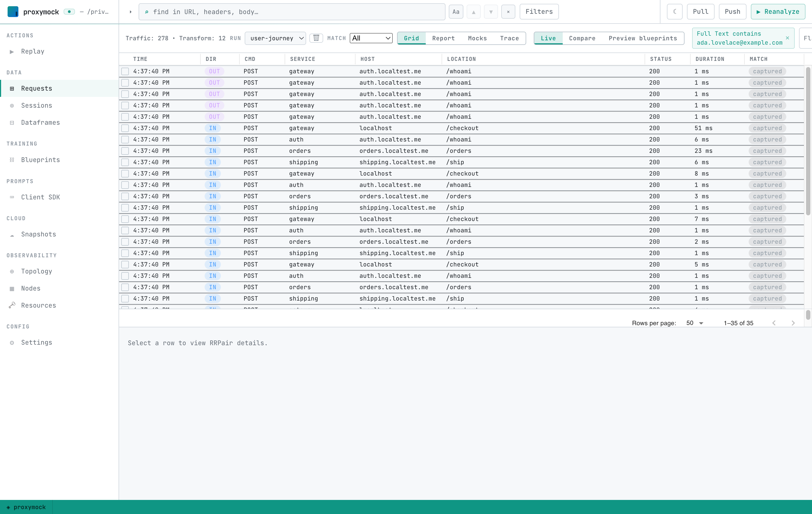Viewport: 812px width, 514px height.
Task: Check the 6 ms /ship row checkbox
Action: click(x=125, y=162)
